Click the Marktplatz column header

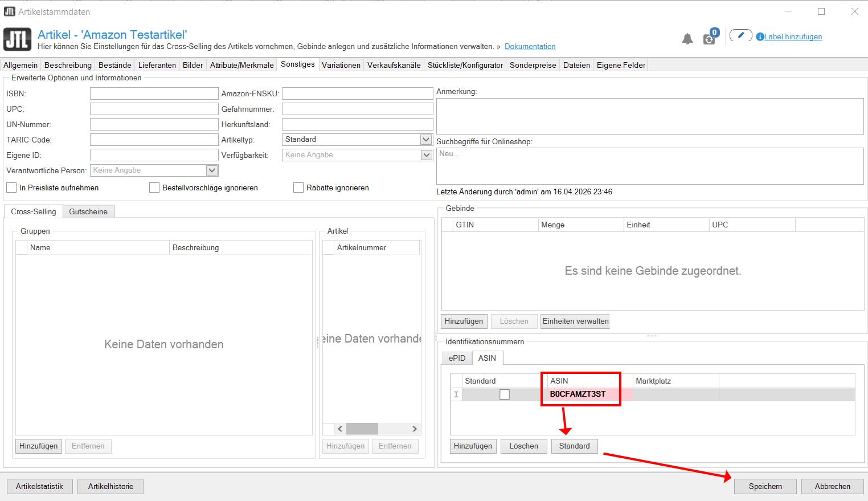(675, 381)
